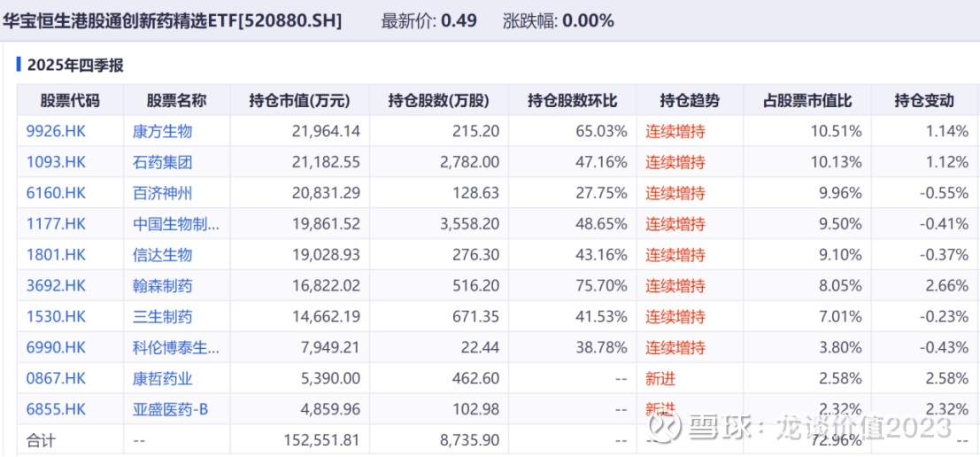This screenshot has width=980, height=457.
Task: Open stock code link 3692.HK
Action: click(57, 286)
